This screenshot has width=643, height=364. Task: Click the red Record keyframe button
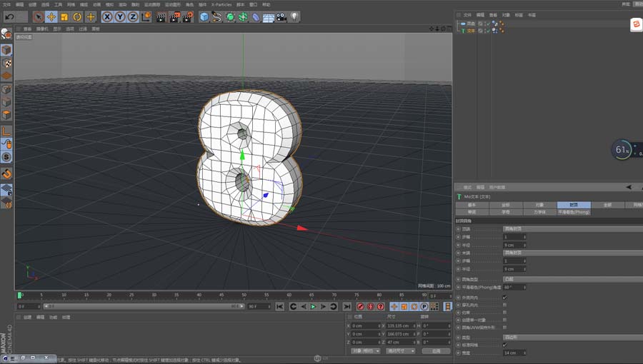[x=360, y=306]
